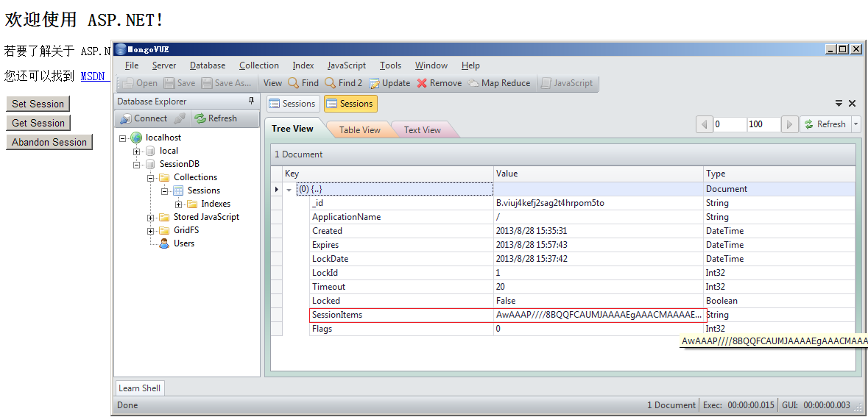This screenshot has height=417, width=868.
Task: Click the JavaScript toolbar button
Action: point(568,83)
